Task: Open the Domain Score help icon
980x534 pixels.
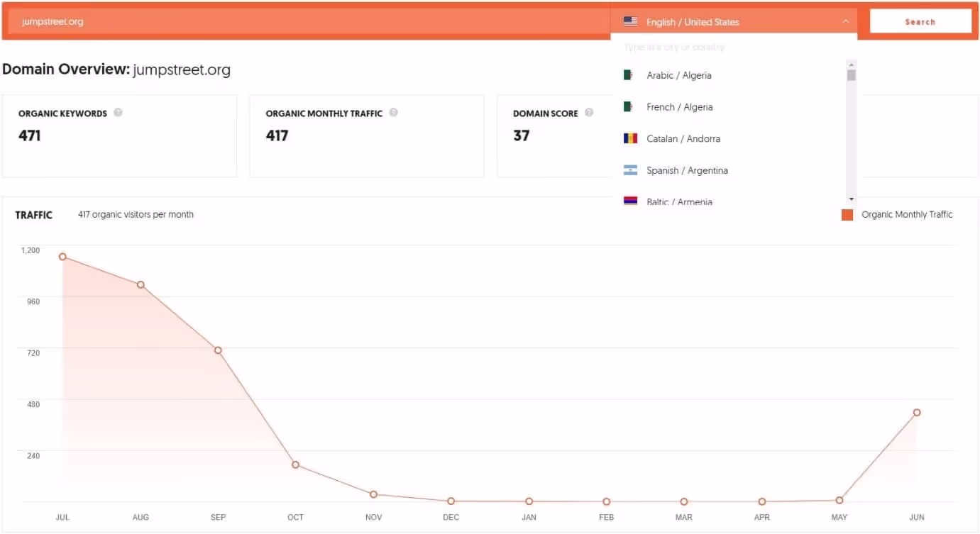Action: [x=589, y=112]
